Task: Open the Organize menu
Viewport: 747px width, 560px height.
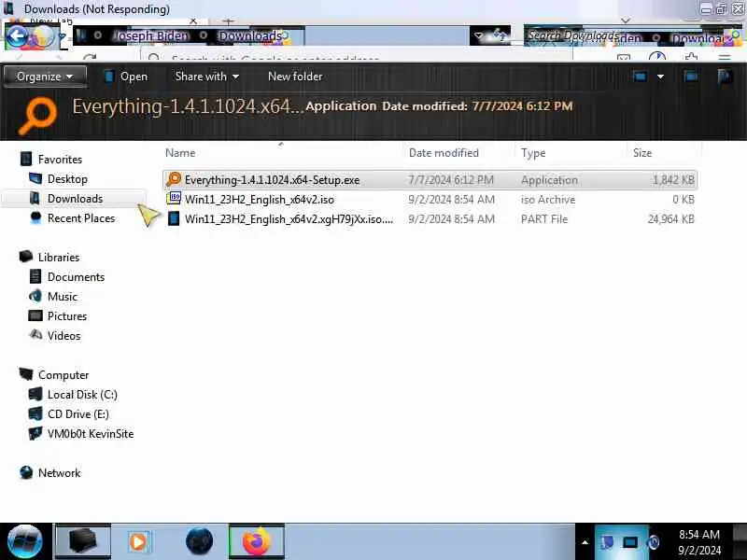Action: 45,77
